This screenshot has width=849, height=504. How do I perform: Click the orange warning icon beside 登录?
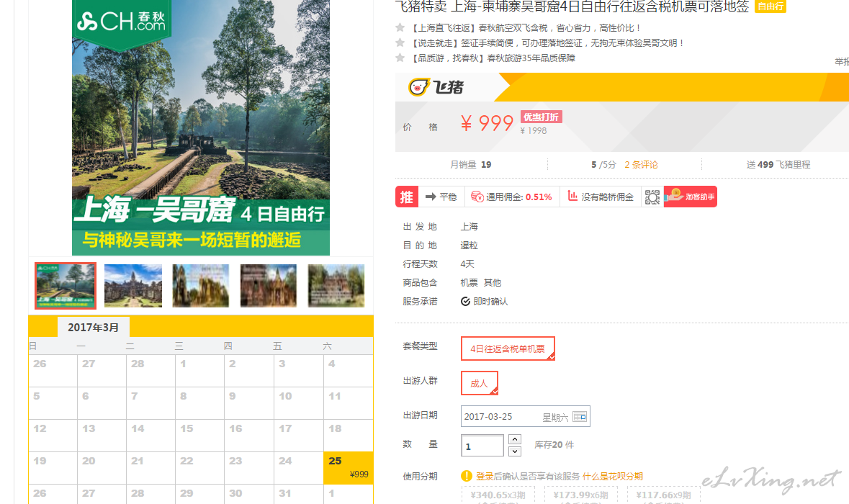pos(466,476)
